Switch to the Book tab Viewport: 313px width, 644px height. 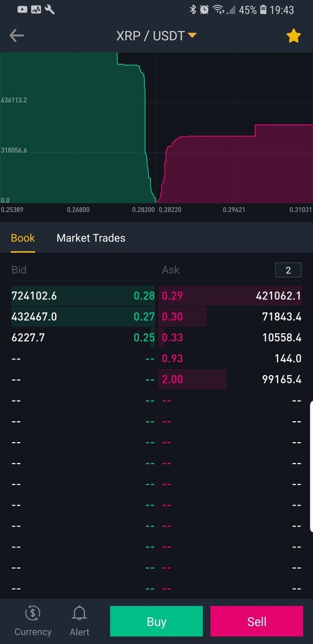pos(23,238)
